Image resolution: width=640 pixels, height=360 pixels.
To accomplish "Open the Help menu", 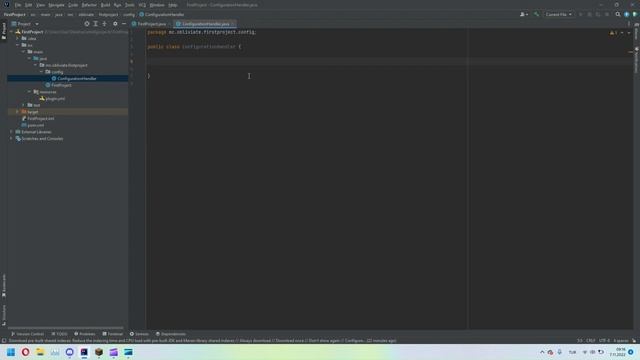I will (x=173, y=5).
